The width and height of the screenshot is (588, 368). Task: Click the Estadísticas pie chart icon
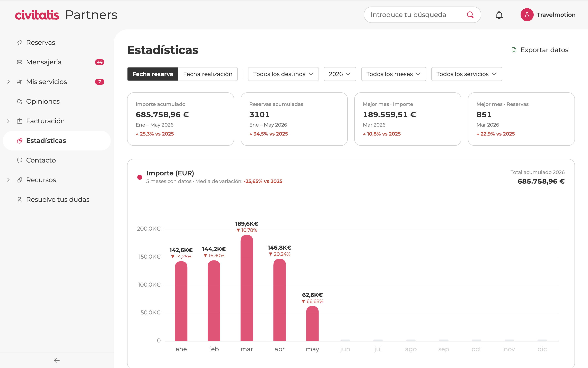pyautogui.click(x=19, y=141)
